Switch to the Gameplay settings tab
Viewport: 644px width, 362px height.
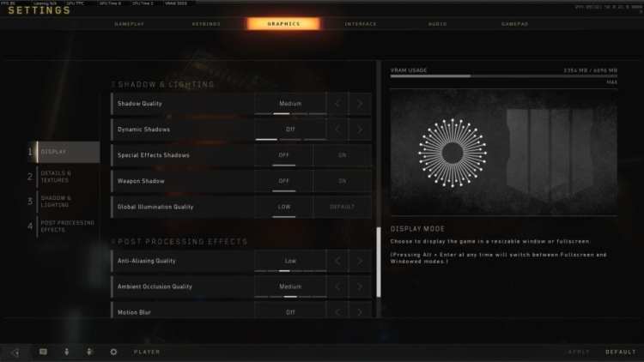pos(130,24)
